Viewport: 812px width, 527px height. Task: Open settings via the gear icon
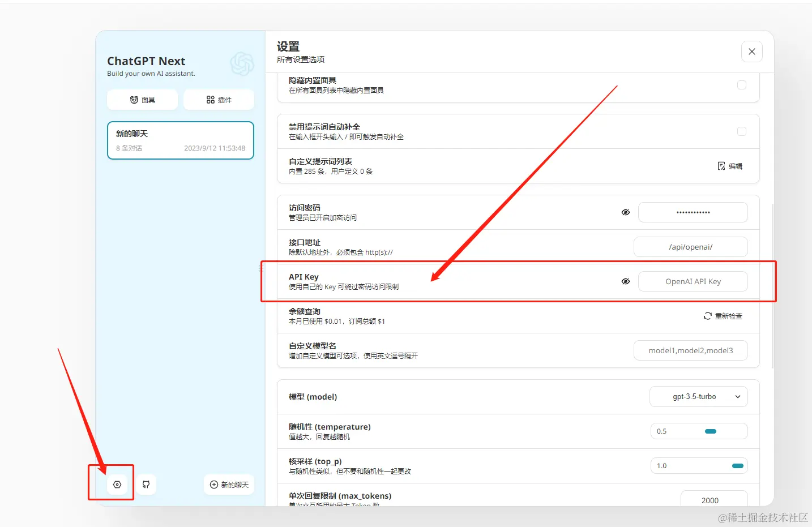pyautogui.click(x=117, y=485)
